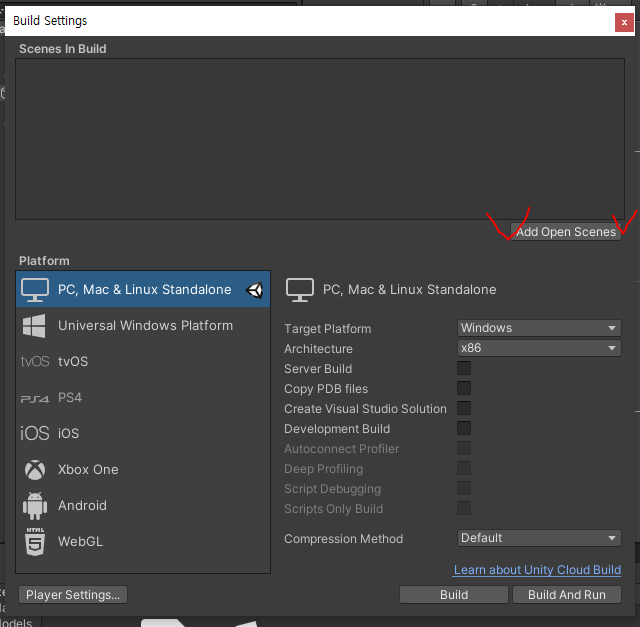Select PC, Mac & Linux Standalone platform row
Screen dimensions: 640x627
pyautogui.click(x=143, y=289)
